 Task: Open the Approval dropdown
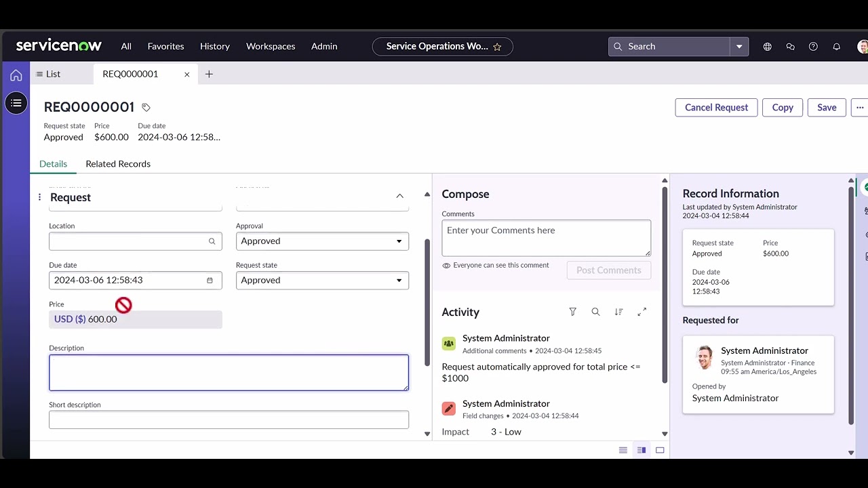(x=322, y=241)
